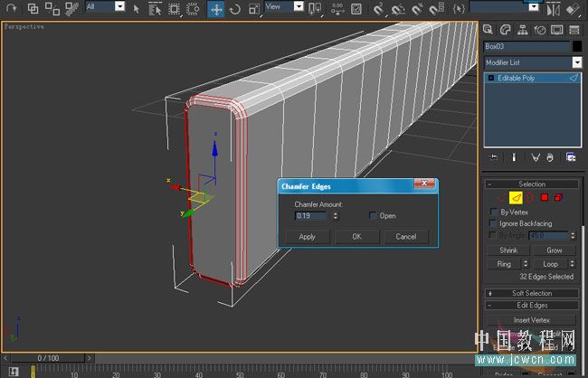Image resolution: width=588 pixels, height=378 pixels.
Task: Click the Unlink Selection icon
Action: [x=52, y=8]
